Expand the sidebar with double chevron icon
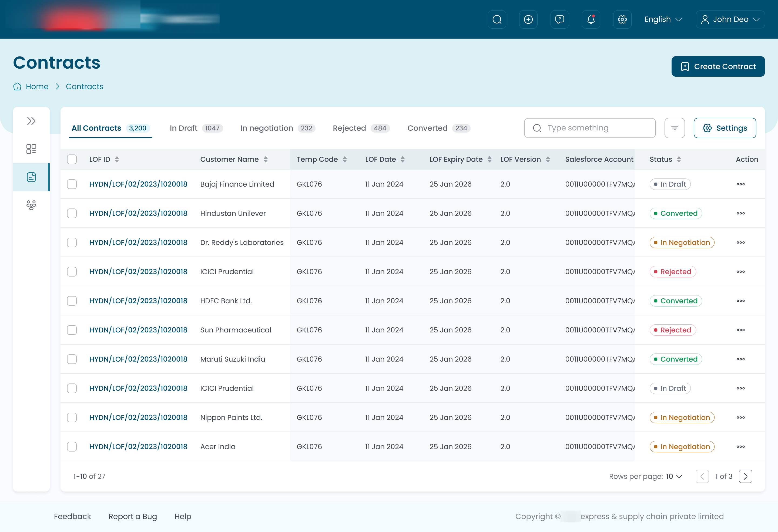 tap(31, 121)
